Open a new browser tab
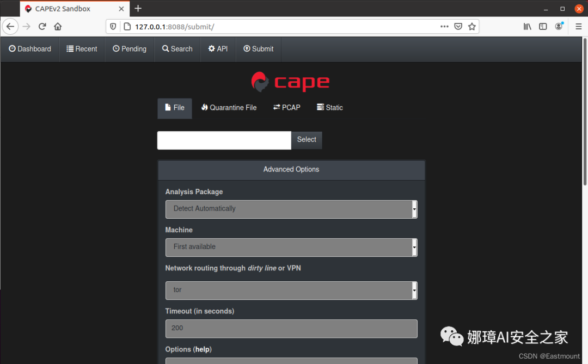588x364 pixels. [x=138, y=8]
